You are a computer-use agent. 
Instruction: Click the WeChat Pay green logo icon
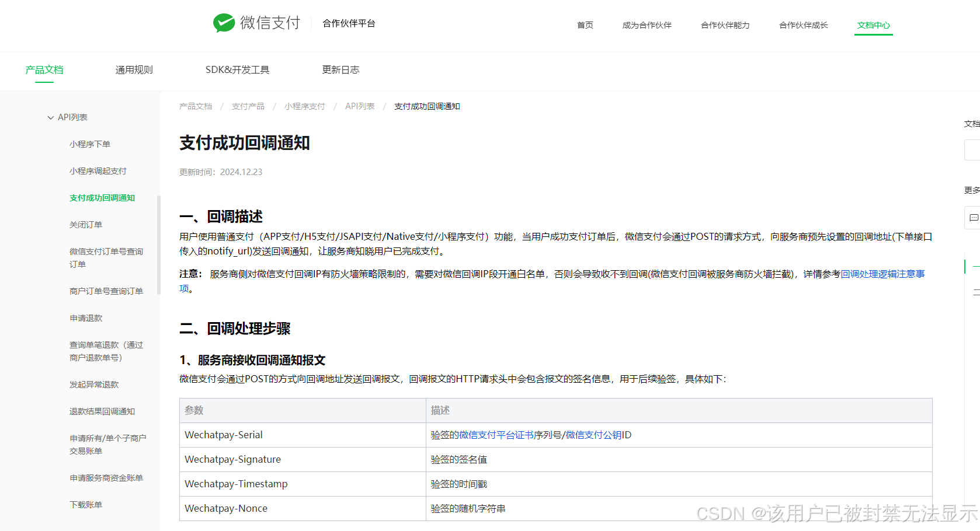(x=224, y=23)
